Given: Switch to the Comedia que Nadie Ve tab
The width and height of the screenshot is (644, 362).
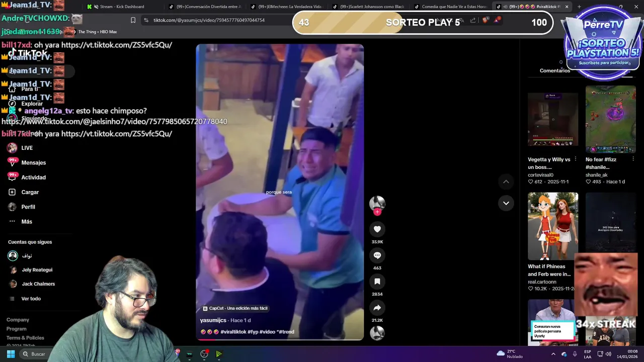Looking at the screenshot, I should click(x=451, y=7).
